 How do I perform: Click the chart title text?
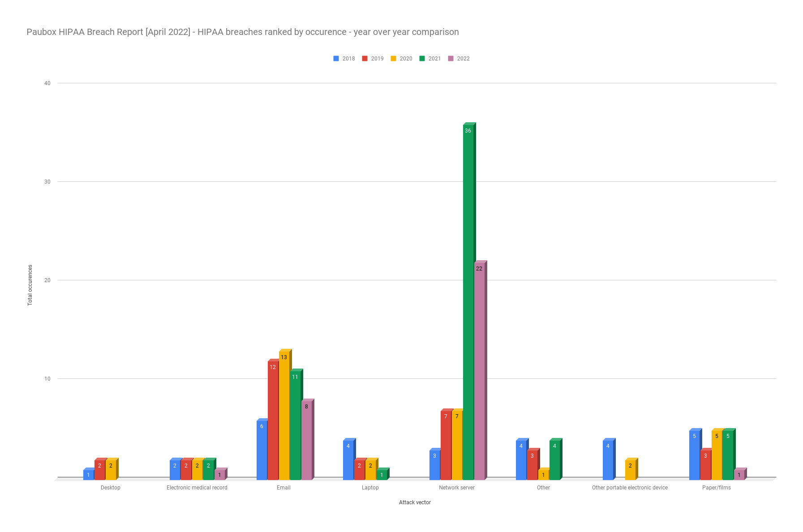click(242, 32)
